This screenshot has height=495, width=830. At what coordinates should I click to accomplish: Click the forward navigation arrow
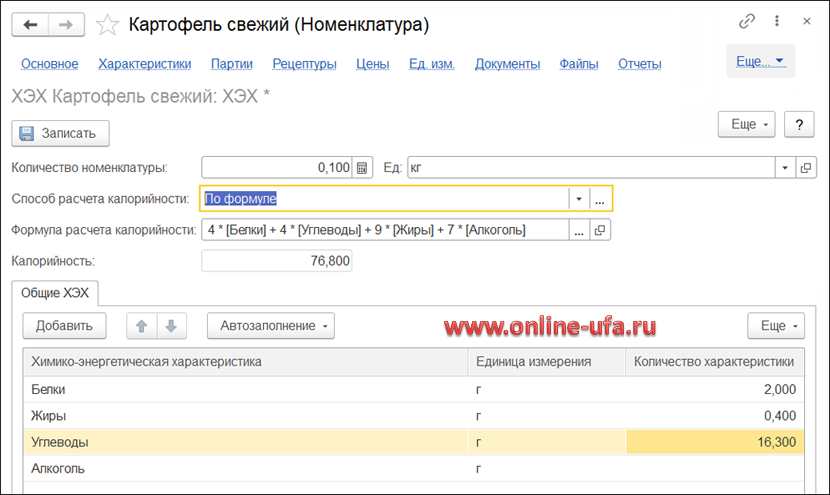point(66,23)
